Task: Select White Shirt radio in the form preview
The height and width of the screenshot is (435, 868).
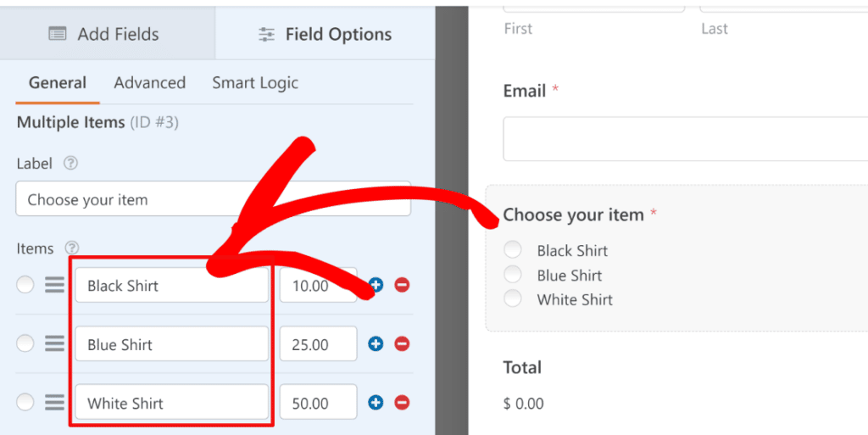Action: coord(512,298)
